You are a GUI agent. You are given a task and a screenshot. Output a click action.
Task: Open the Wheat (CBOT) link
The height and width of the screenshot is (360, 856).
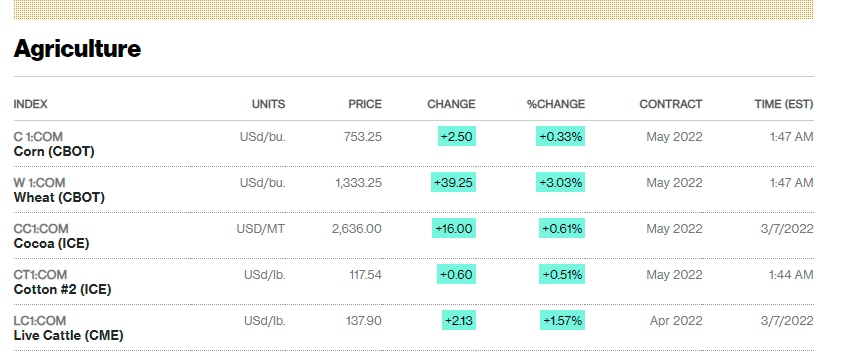59,197
